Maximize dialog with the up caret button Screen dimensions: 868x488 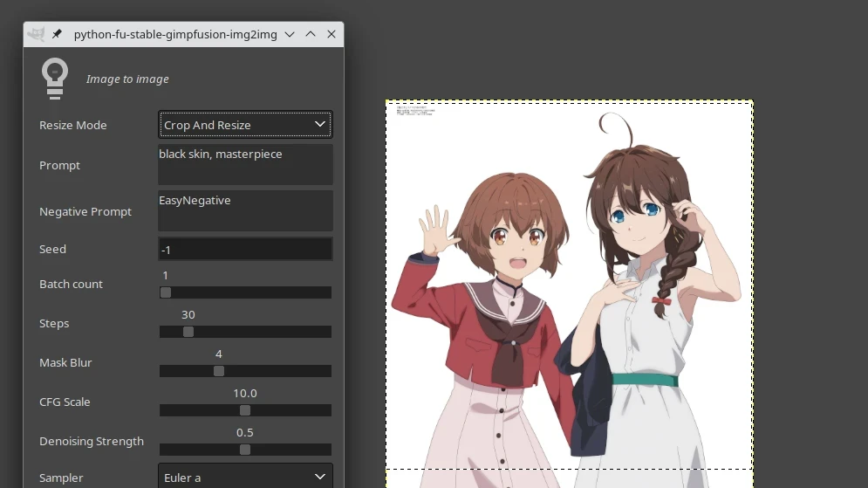pyautogui.click(x=311, y=34)
